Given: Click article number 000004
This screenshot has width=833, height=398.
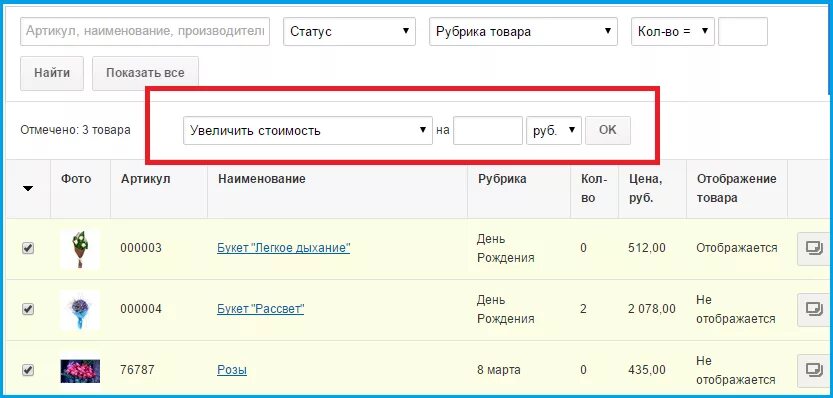Looking at the screenshot, I should 141,309.
